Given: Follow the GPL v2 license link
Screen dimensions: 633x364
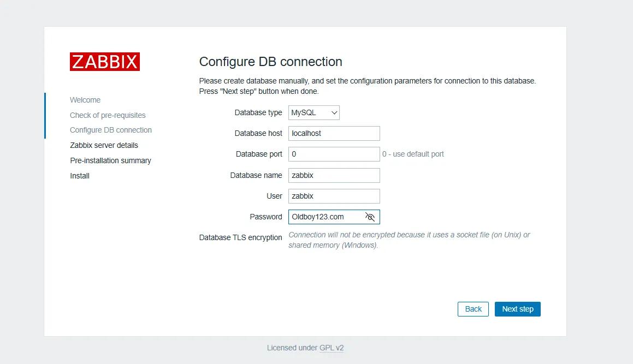Looking at the screenshot, I should (332, 348).
